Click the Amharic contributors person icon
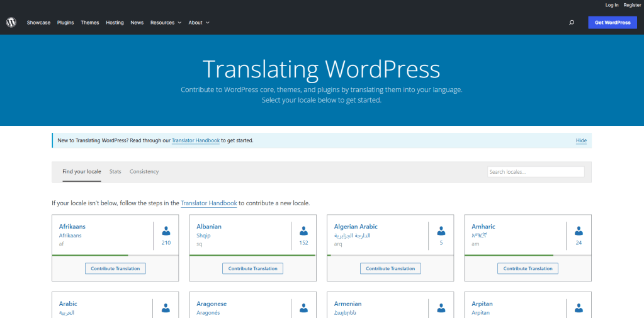 [x=579, y=231]
